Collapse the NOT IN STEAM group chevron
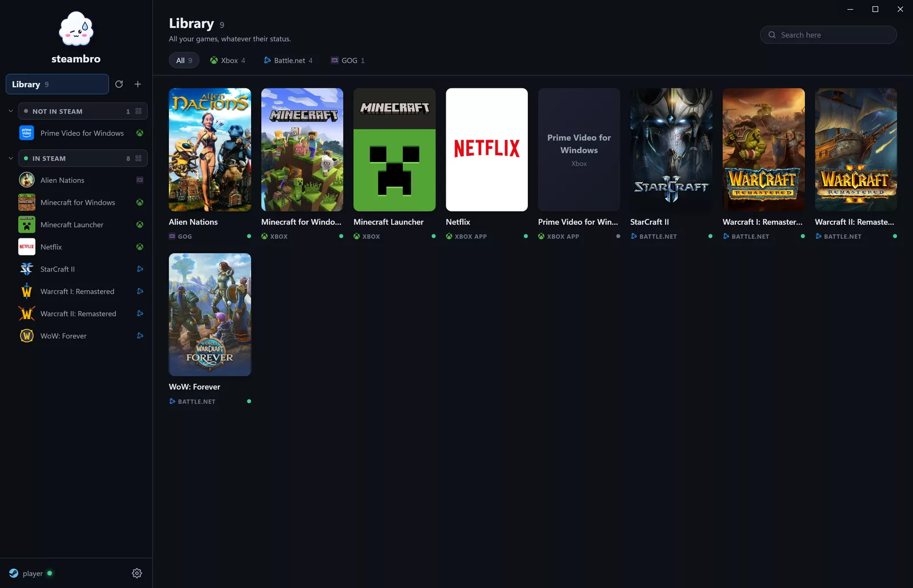This screenshot has height=588, width=913. click(x=10, y=111)
